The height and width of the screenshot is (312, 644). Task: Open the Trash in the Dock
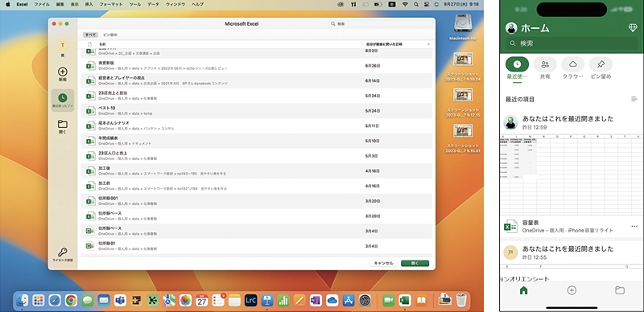coord(461,301)
